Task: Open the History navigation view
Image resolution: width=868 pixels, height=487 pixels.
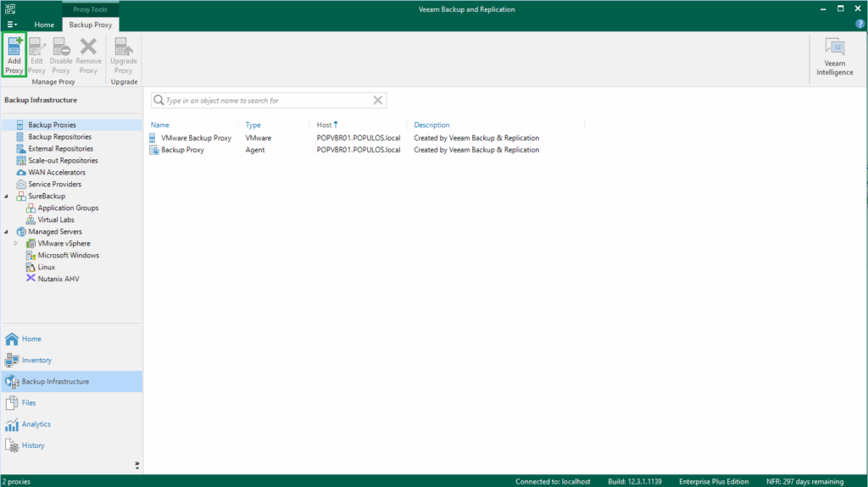Action: 72,445
